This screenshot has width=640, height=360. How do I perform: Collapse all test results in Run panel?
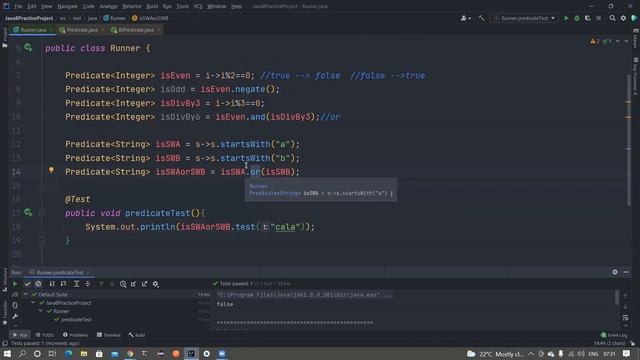pos(87,284)
